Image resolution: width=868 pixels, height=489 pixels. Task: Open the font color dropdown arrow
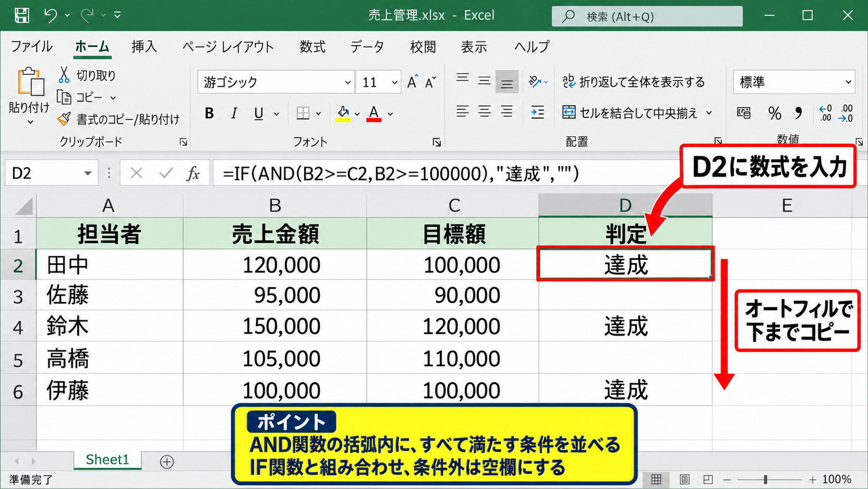click(x=390, y=114)
